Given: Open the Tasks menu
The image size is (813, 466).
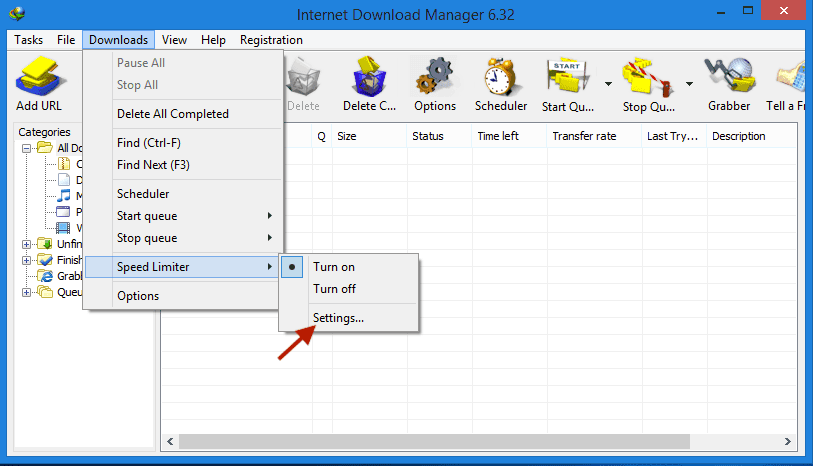Looking at the screenshot, I should 29,40.
